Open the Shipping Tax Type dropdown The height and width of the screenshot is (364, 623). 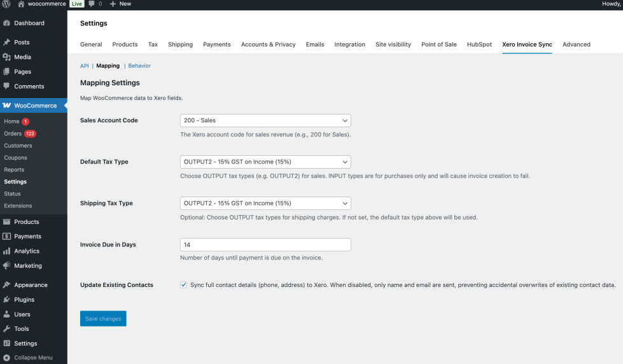265,203
